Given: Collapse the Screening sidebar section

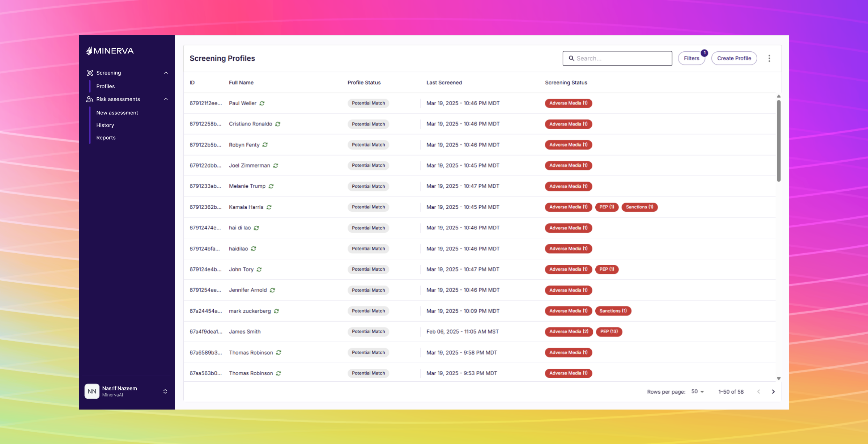Looking at the screenshot, I should [166, 73].
